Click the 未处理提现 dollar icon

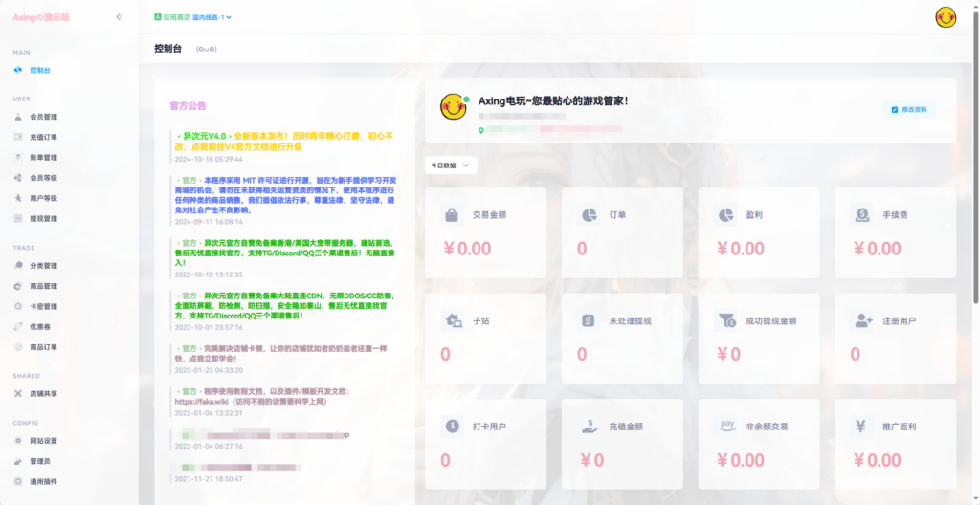coord(589,320)
